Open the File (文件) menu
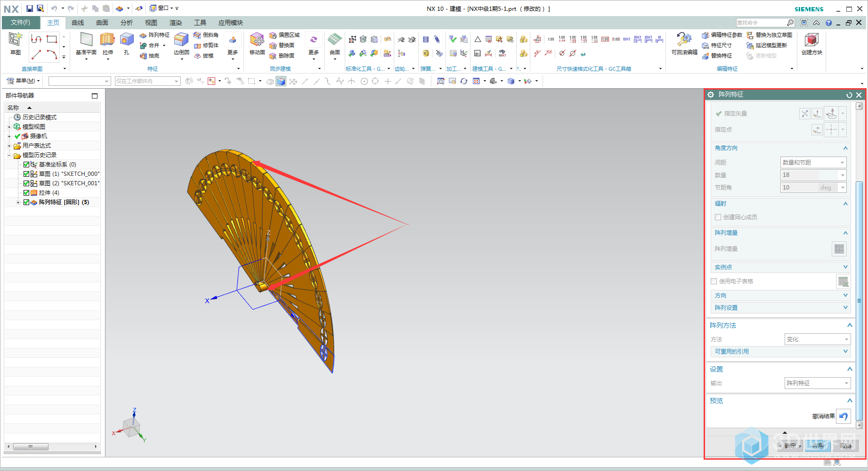The width and height of the screenshot is (868, 471). pyautogui.click(x=21, y=23)
